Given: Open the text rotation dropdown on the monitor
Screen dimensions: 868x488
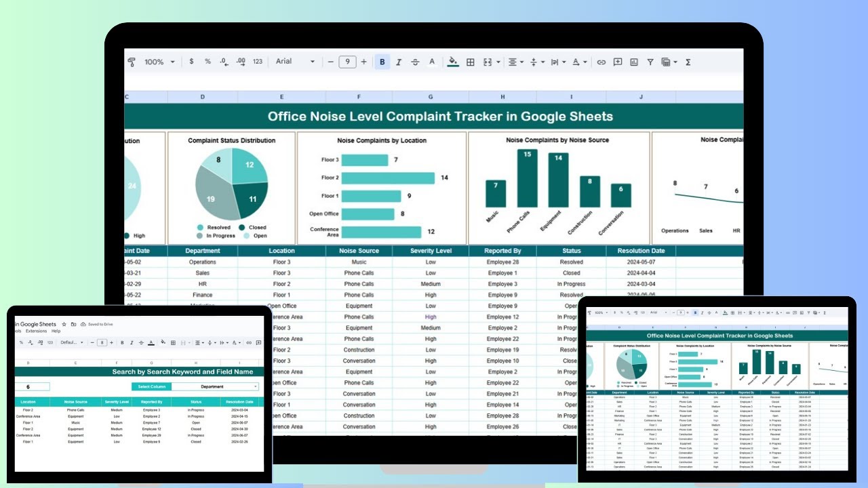Looking at the screenshot, I should tap(579, 62).
